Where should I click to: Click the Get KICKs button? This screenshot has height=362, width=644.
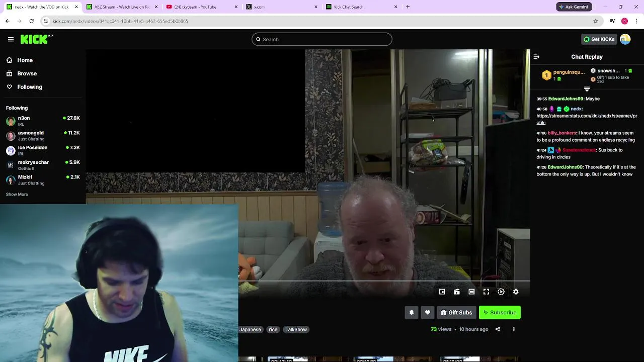pyautogui.click(x=599, y=39)
